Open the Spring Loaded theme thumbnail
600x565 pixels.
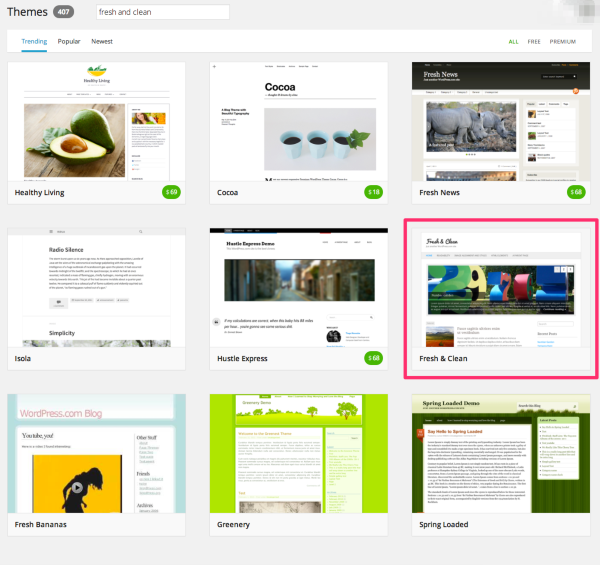click(x=500, y=452)
